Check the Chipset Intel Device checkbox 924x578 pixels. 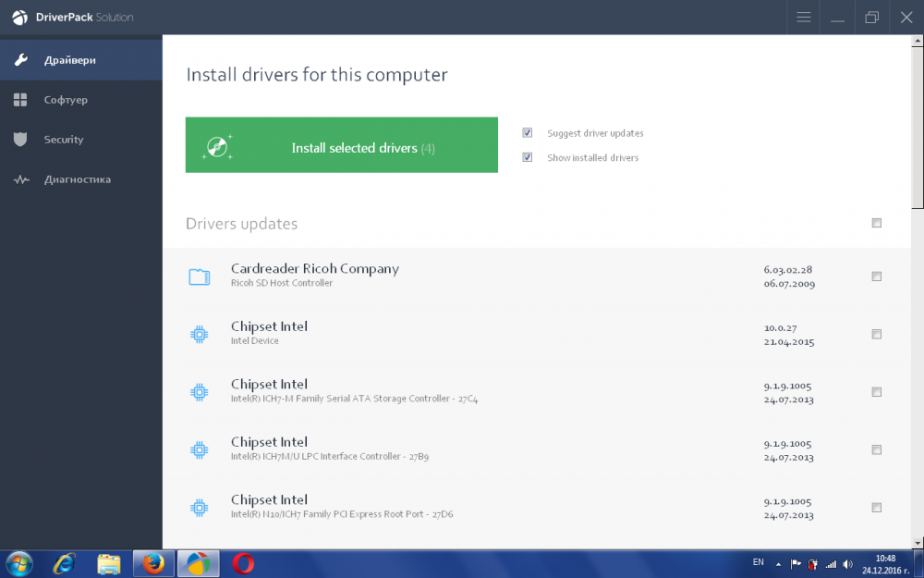pos(876,335)
